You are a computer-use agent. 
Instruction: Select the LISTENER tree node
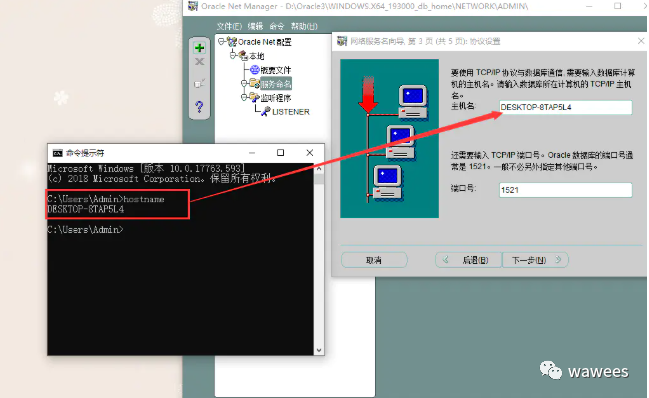(291, 112)
